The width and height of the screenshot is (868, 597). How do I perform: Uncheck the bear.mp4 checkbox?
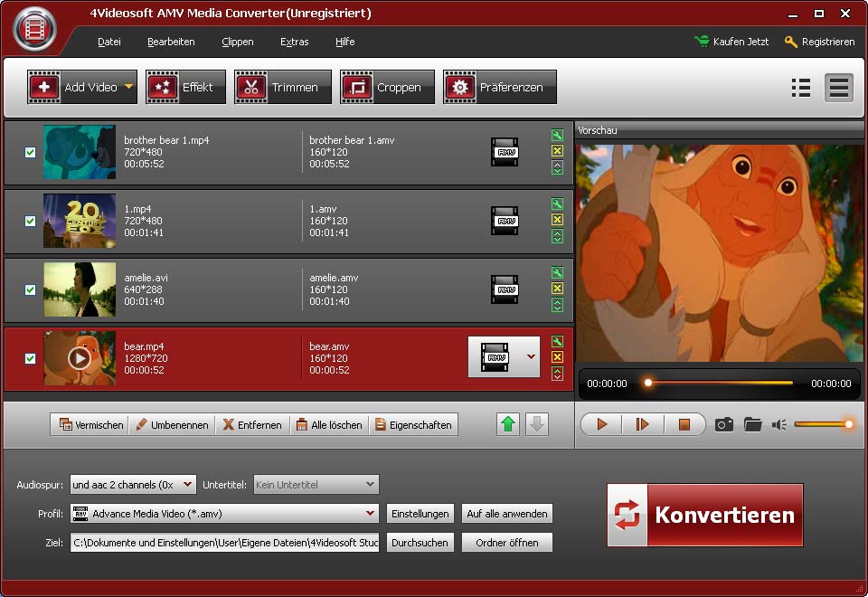point(31,358)
